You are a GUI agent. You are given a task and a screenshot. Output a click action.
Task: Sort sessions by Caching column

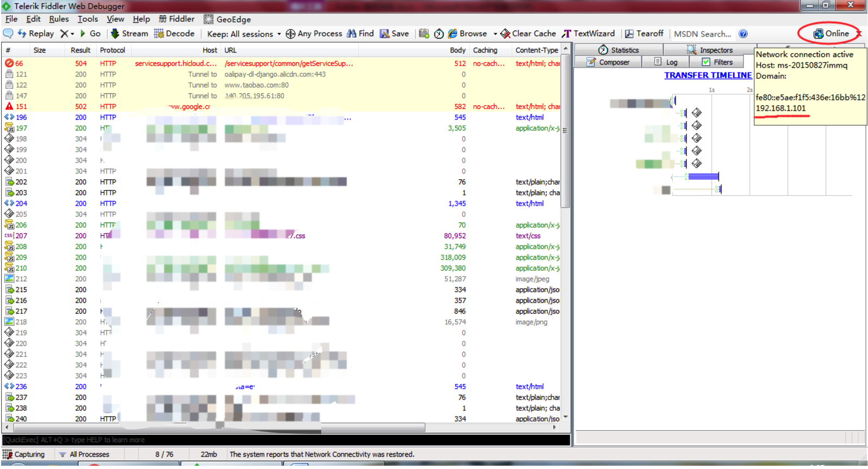[x=485, y=50]
